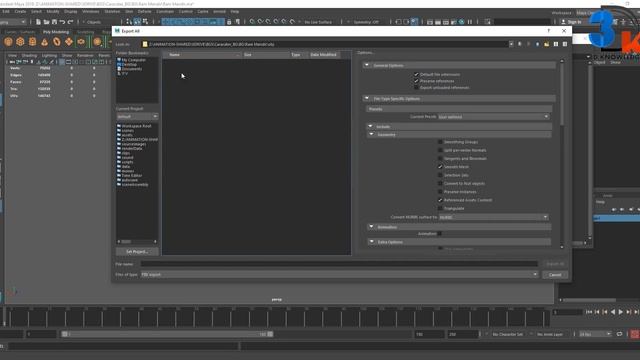The width and height of the screenshot is (640, 360).
Task: Click the create new folder icon in dialog
Action: coord(547,44)
